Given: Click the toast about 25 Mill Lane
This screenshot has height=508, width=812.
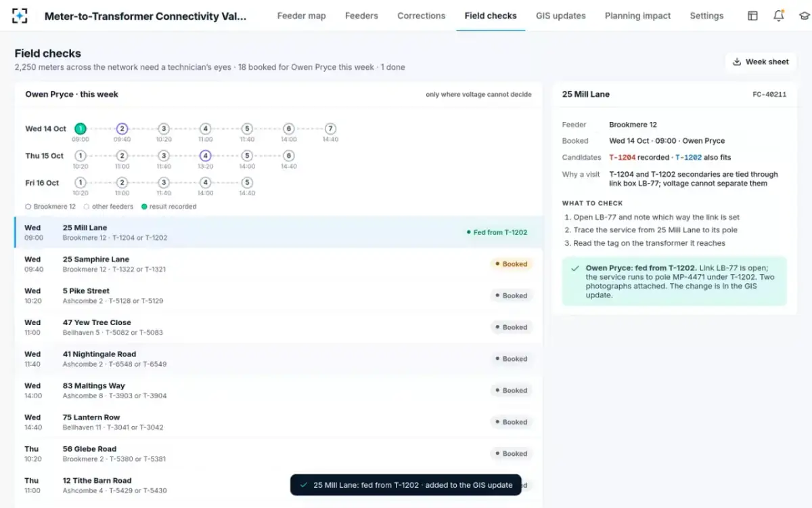Looking at the screenshot, I should point(406,485).
